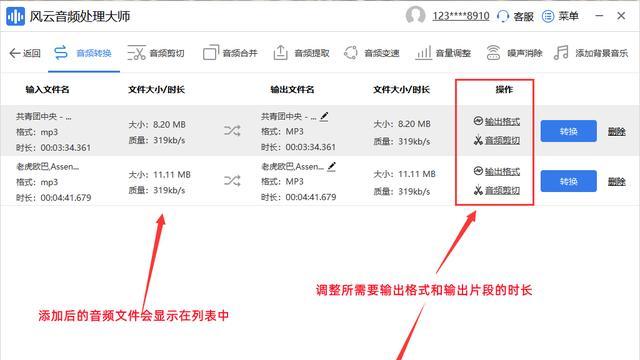
Task: Minimize the application window
Action: pos(599,16)
